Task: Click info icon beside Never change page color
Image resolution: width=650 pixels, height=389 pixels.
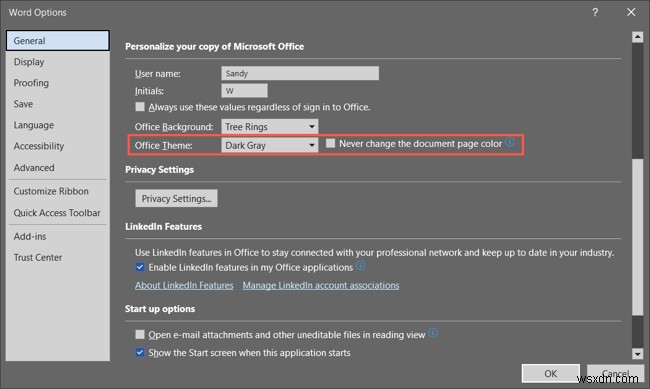Action: click(x=509, y=142)
